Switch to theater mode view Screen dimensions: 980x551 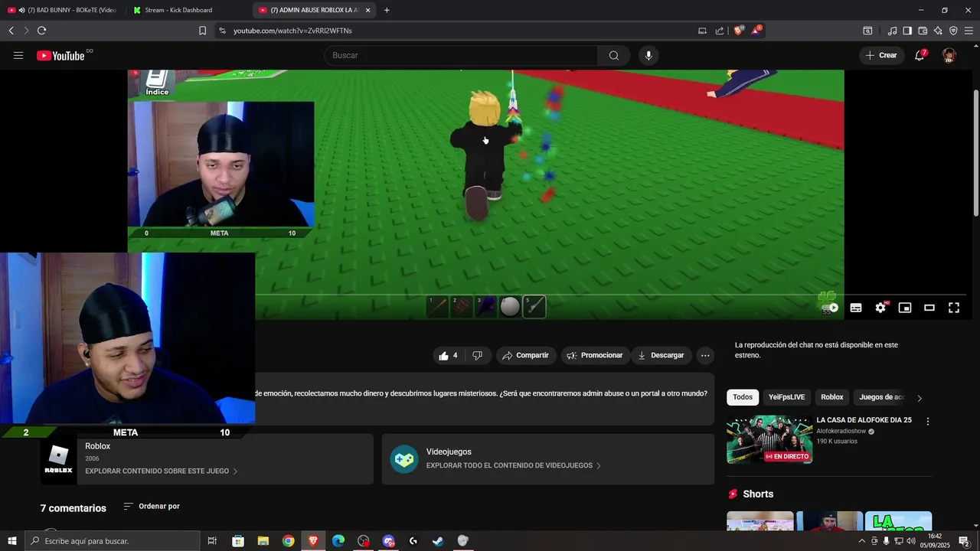click(929, 308)
